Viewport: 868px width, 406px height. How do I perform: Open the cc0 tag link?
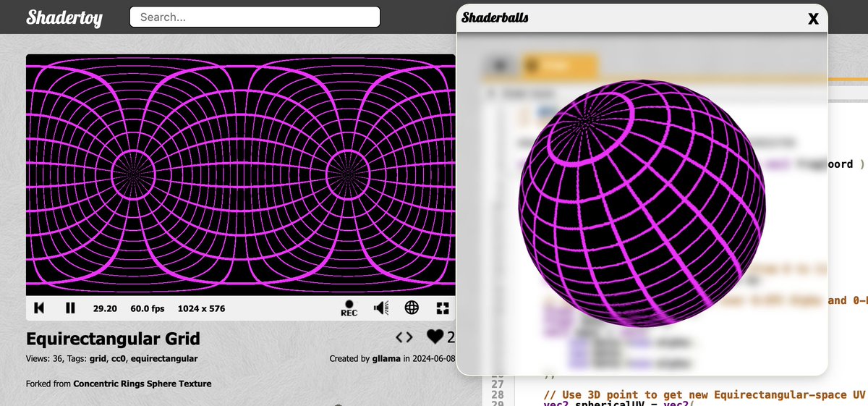(119, 358)
